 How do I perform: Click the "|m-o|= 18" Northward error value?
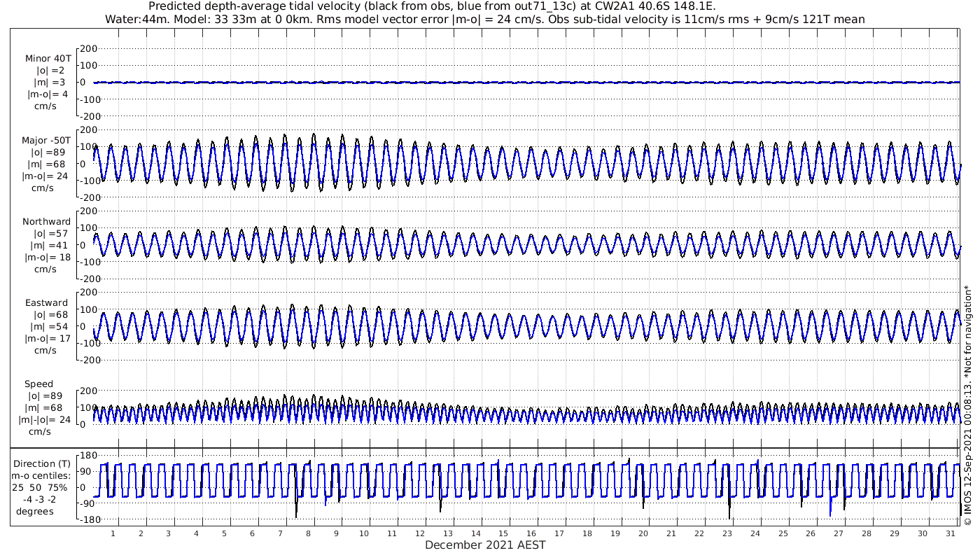(47, 258)
